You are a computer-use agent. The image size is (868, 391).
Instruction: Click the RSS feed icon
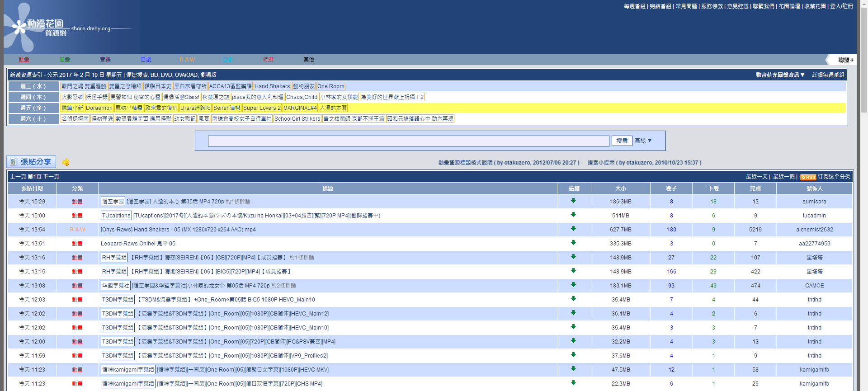tap(808, 177)
